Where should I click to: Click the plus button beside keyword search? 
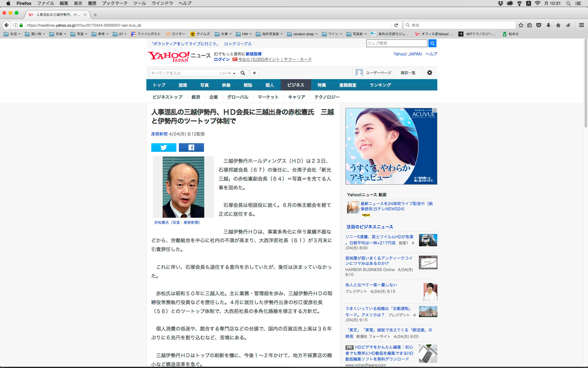(254, 73)
